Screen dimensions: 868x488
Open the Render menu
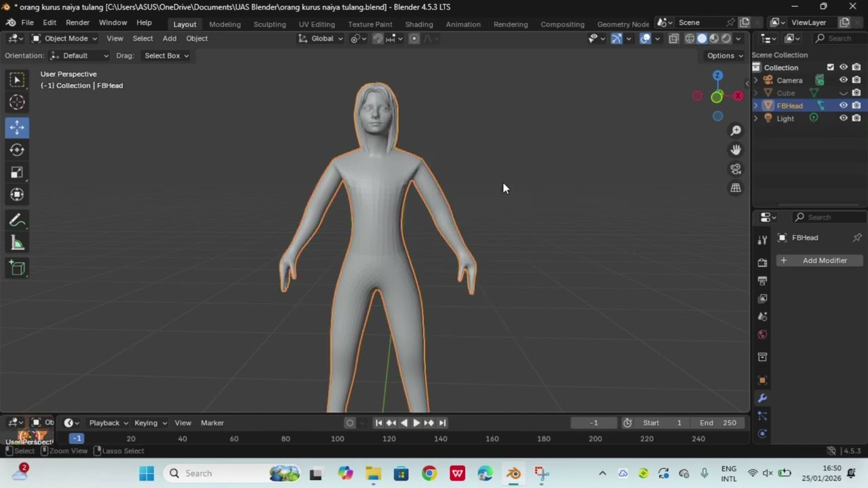coord(77,23)
